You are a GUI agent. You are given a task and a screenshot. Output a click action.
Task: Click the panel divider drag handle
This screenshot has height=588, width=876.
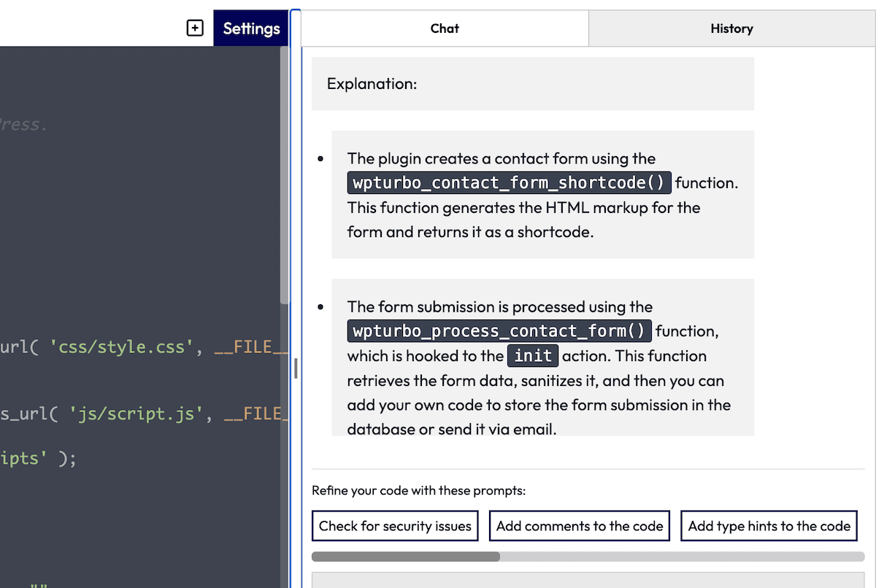[x=296, y=368]
